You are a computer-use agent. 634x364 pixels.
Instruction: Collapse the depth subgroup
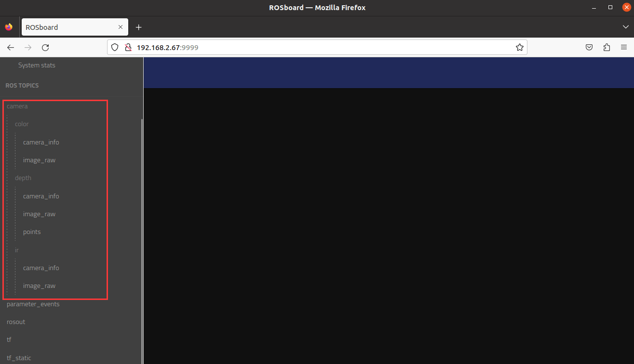pos(23,178)
